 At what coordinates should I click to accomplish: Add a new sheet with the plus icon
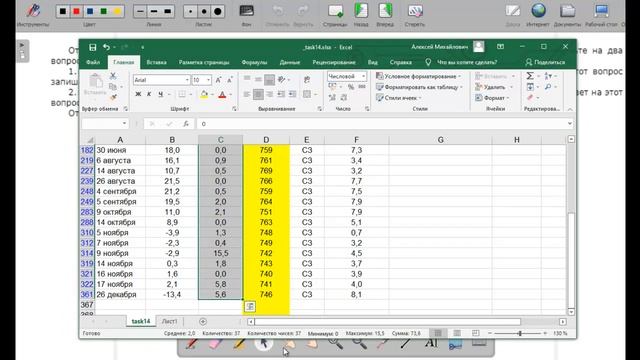tap(203, 322)
